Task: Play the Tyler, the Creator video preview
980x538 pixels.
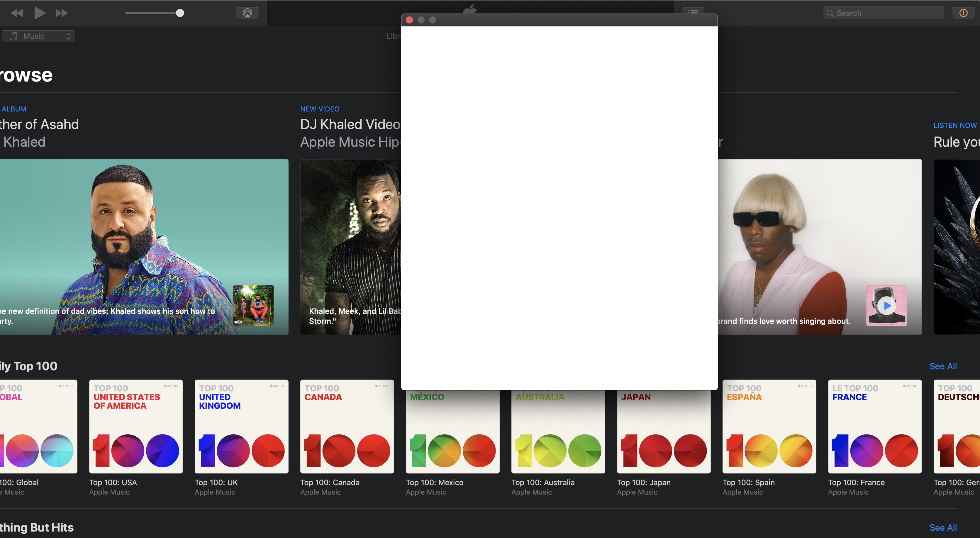Action: tap(886, 306)
